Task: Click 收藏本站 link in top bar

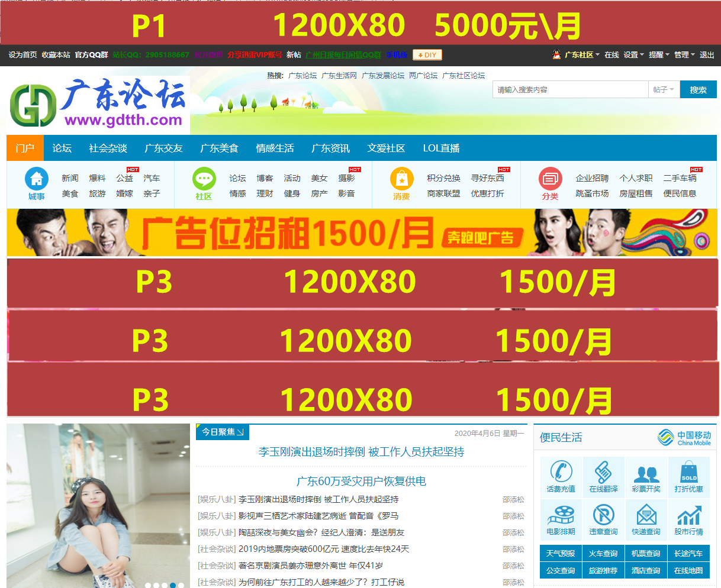Action: [x=56, y=55]
